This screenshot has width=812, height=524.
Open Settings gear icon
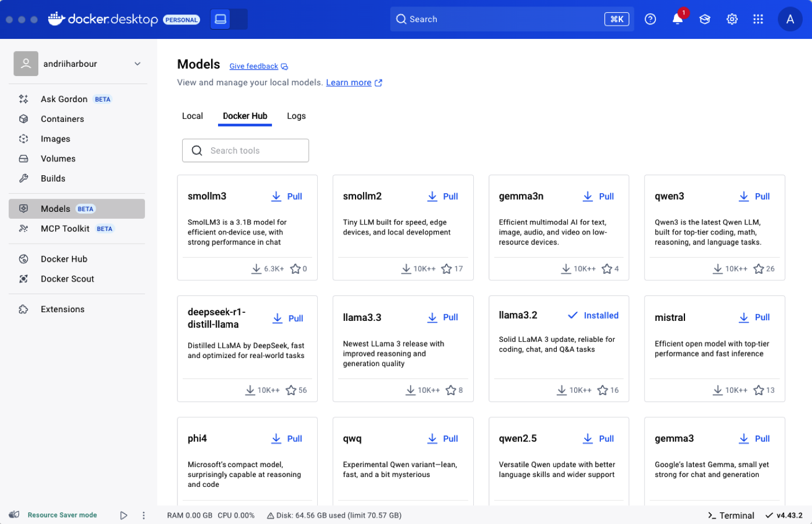[x=732, y=19]
